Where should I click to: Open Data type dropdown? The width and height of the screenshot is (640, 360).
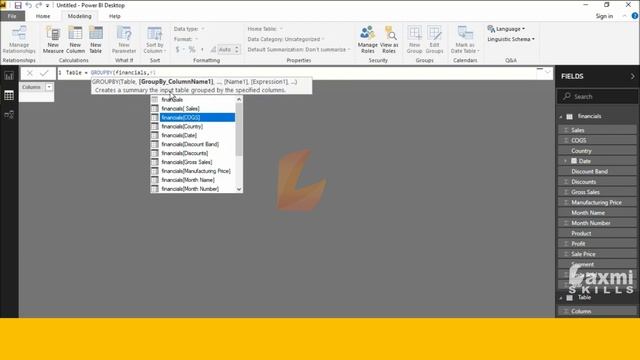pyautogui.click(x=189, y=29)
